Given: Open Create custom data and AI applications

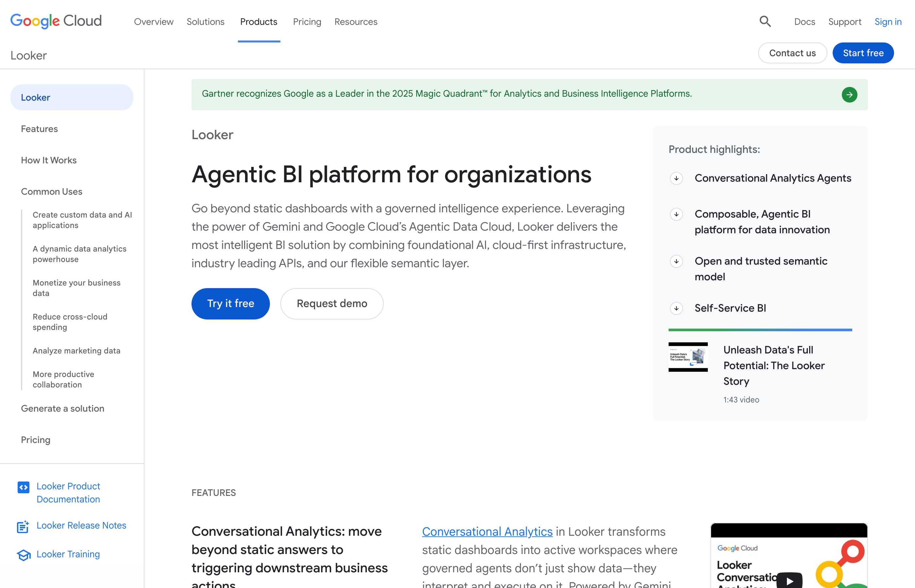Looking at the screenshot, I should pyautogui.click(x=82, y=220).
